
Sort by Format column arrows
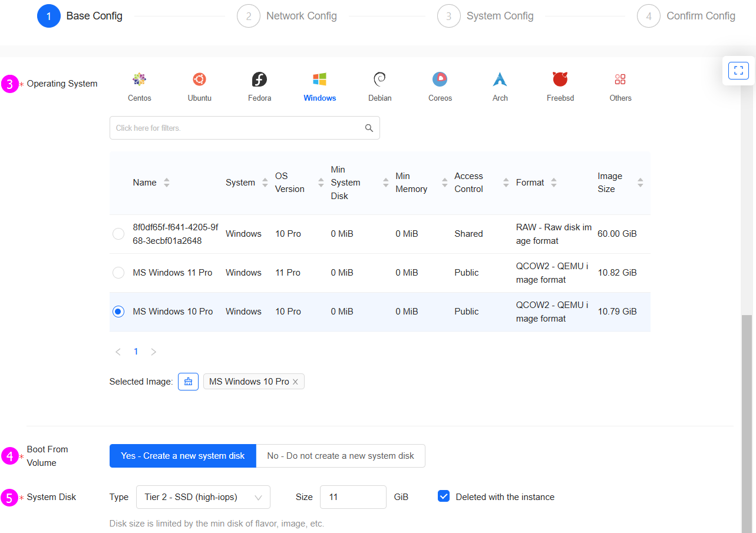point(553,183)
